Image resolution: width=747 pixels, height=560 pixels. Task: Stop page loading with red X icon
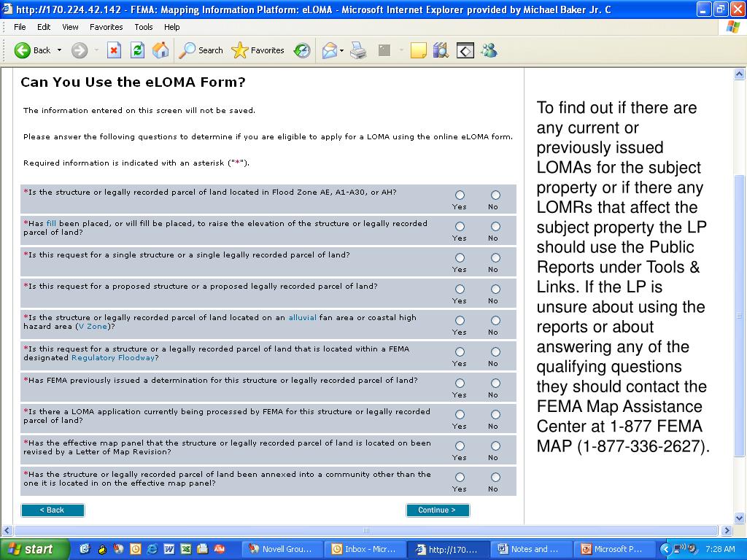[x=114, y=50]
